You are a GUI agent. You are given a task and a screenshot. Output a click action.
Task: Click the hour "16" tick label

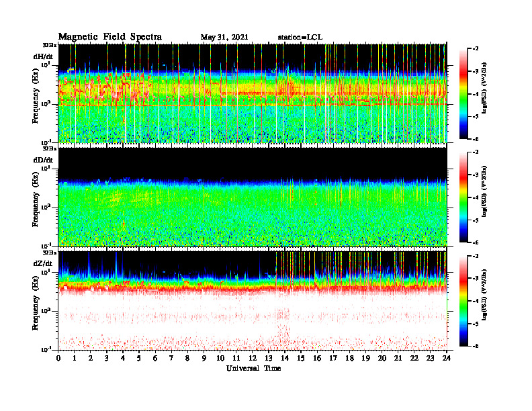tap(317, 358)
